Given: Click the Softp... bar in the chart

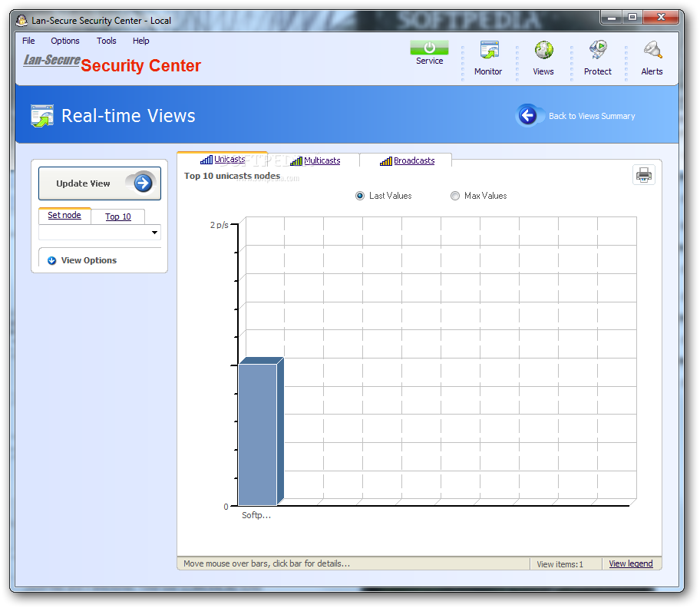Looking at the screenshot, I should (x=261, y=431).
